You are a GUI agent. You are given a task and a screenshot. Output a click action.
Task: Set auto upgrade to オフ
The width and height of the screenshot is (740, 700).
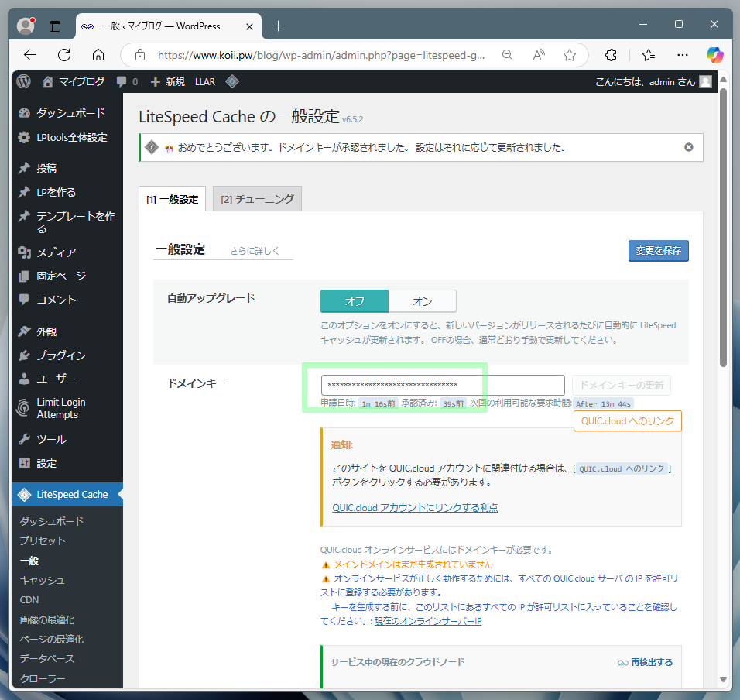[355, 301]
